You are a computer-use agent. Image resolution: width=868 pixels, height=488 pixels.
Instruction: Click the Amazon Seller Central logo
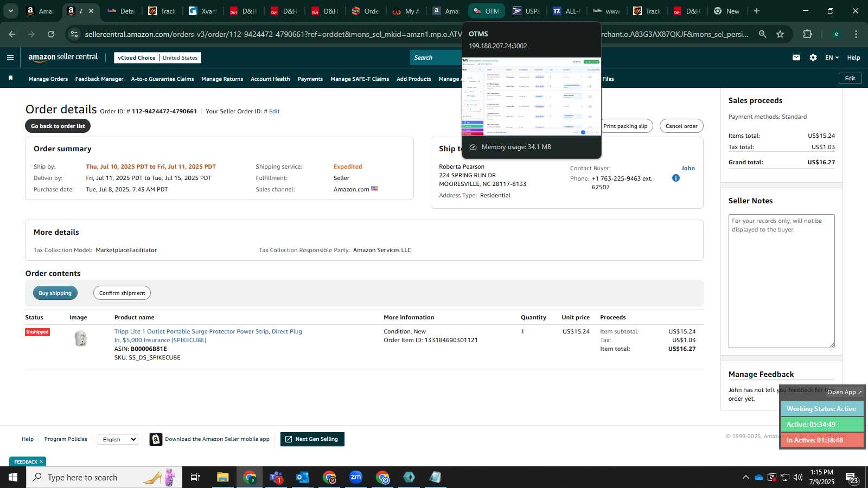tap(63, 57)
